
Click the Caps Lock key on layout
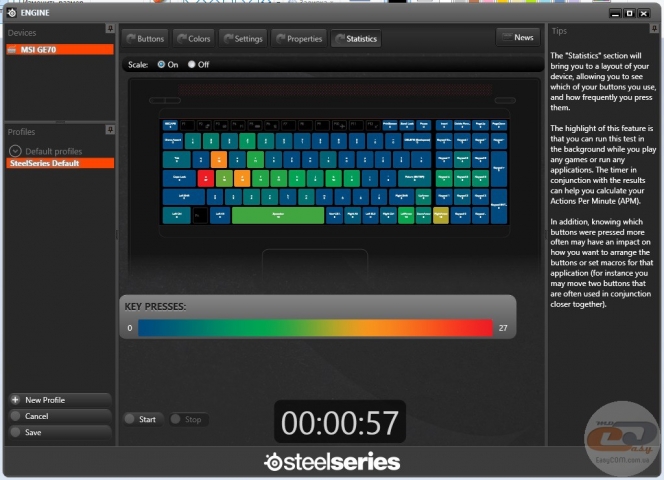pos(180,178)
